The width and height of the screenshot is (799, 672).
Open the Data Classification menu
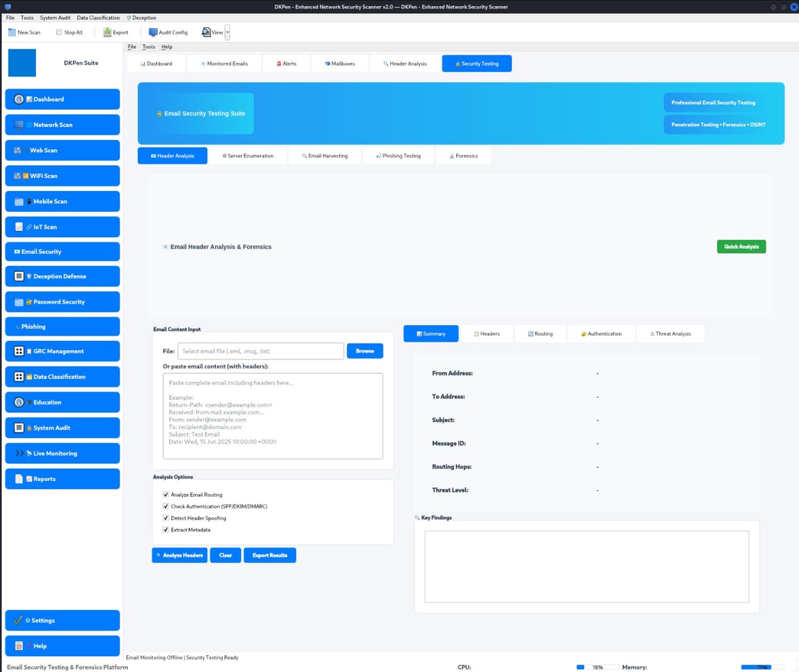[x=98, y=18]
